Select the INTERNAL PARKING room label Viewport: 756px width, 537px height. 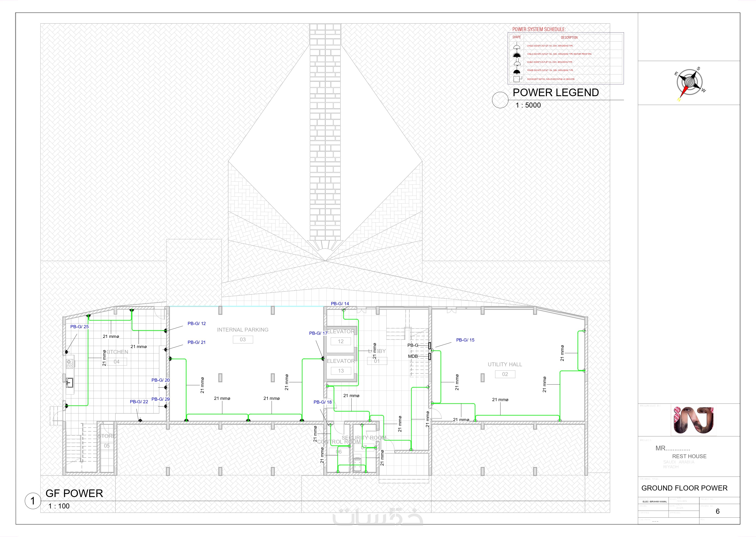[x=242, y=330]
